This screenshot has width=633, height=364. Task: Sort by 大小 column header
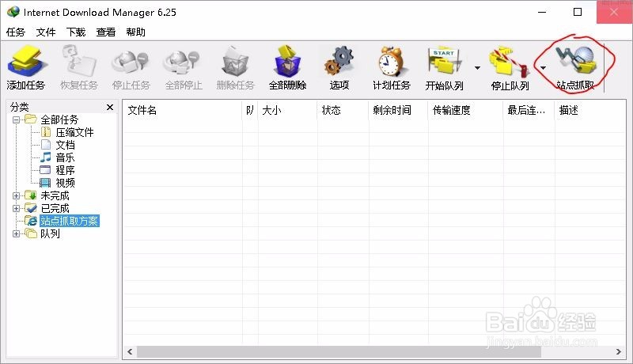coord(287,110)
